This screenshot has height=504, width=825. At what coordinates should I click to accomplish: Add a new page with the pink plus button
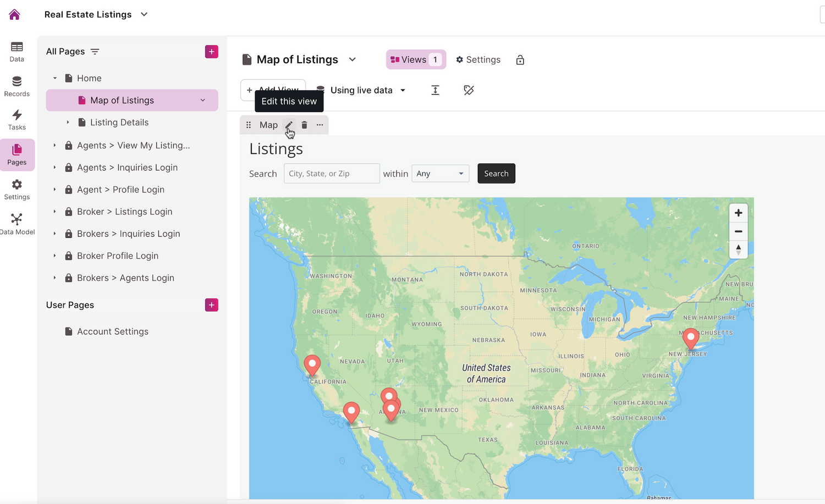coord(212,51)
